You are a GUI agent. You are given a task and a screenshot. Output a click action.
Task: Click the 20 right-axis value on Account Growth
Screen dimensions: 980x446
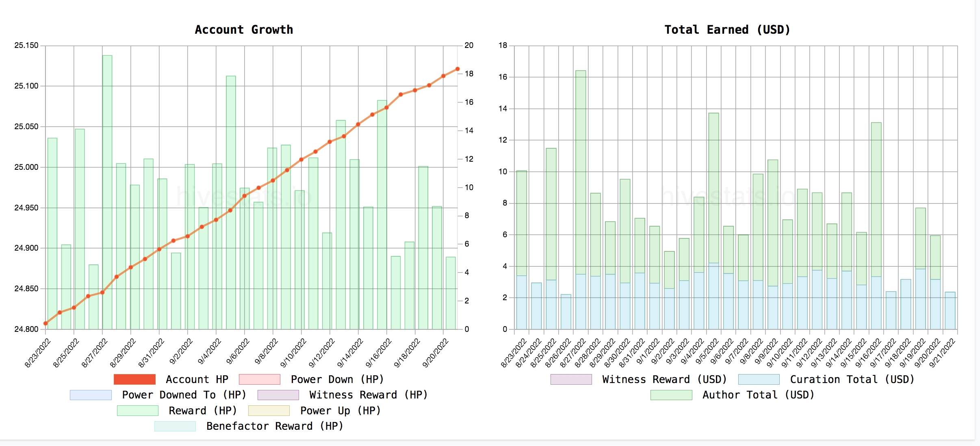click(x=469, y=45)
